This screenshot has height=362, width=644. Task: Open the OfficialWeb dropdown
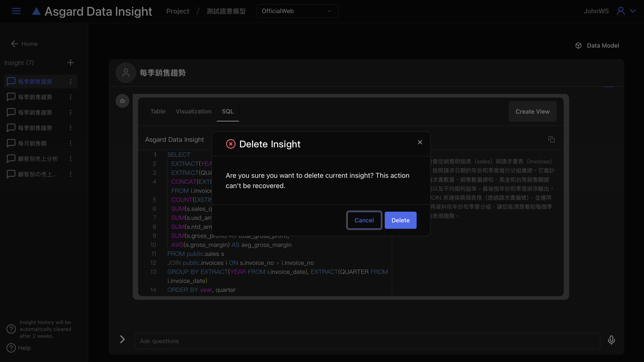297,11
